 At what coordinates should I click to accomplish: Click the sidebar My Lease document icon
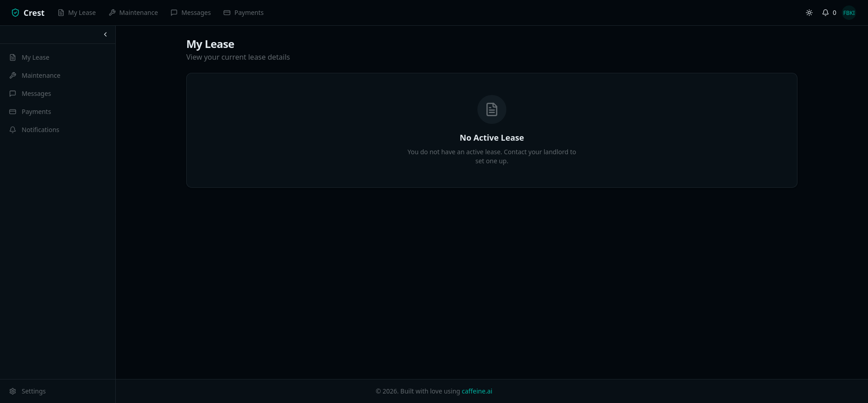13,57
